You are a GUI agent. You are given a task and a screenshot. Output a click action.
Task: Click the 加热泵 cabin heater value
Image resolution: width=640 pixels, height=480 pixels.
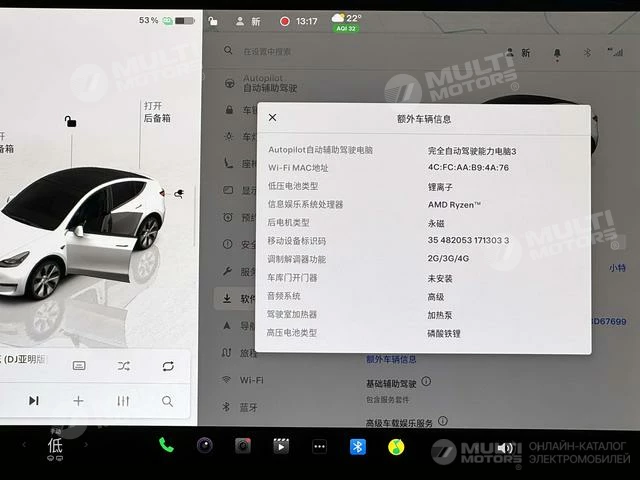click(x=440, y=315)
